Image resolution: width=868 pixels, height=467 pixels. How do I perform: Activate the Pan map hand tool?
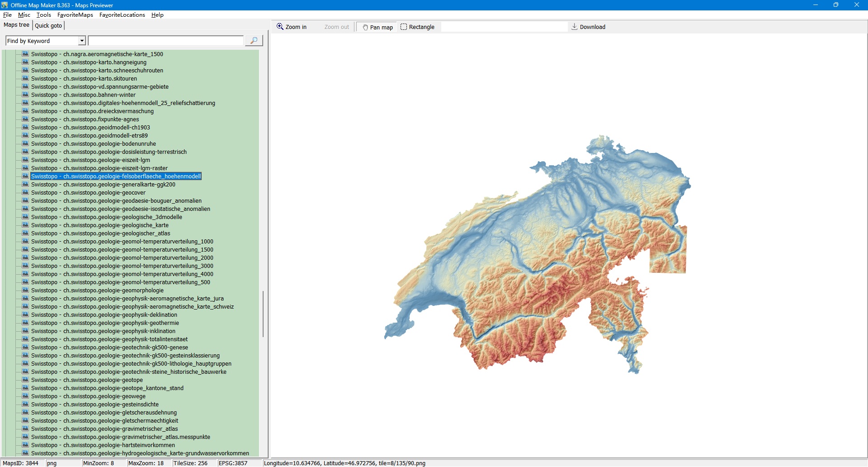(x=377, y=27)
